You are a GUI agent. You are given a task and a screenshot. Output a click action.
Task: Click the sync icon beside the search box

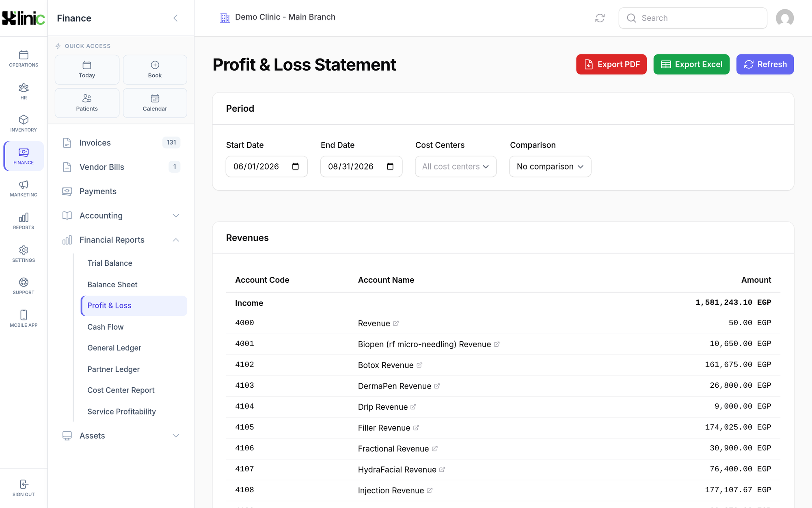pos(600,18)
